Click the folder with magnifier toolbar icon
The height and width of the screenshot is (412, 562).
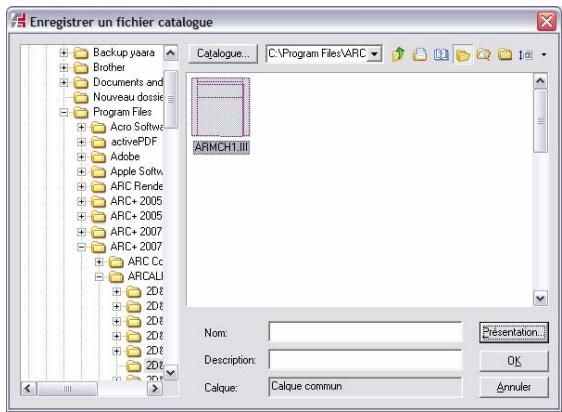484,55
